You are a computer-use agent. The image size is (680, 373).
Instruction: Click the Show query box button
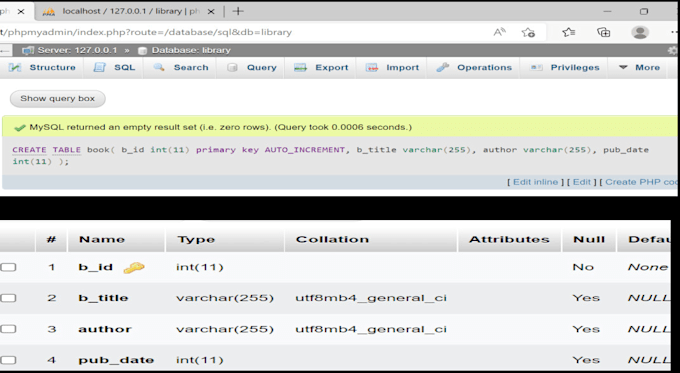pyautogui.click(x=58, y=98)
